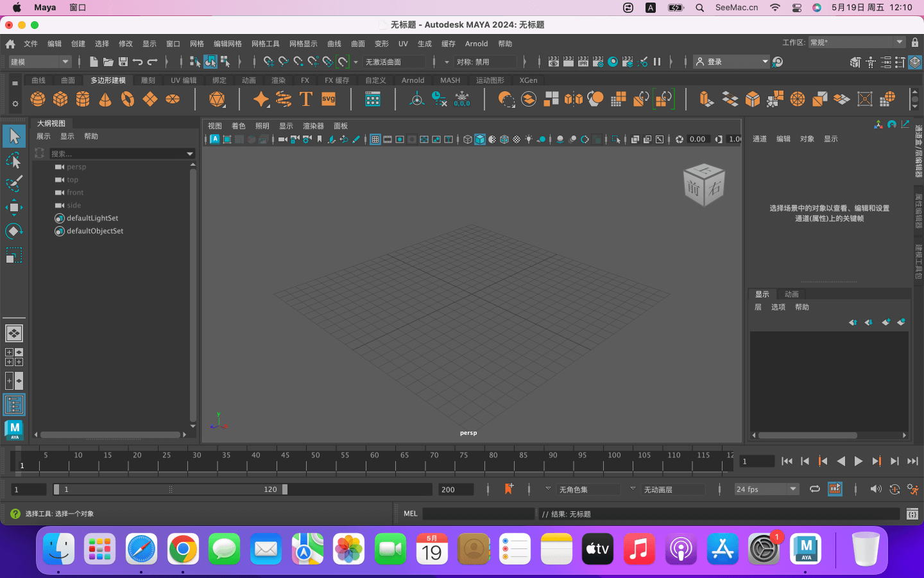The width and height of the screenshot is (924, 578).
Task: Click the polygon cube shelf icon
Action: coord(60,99)
